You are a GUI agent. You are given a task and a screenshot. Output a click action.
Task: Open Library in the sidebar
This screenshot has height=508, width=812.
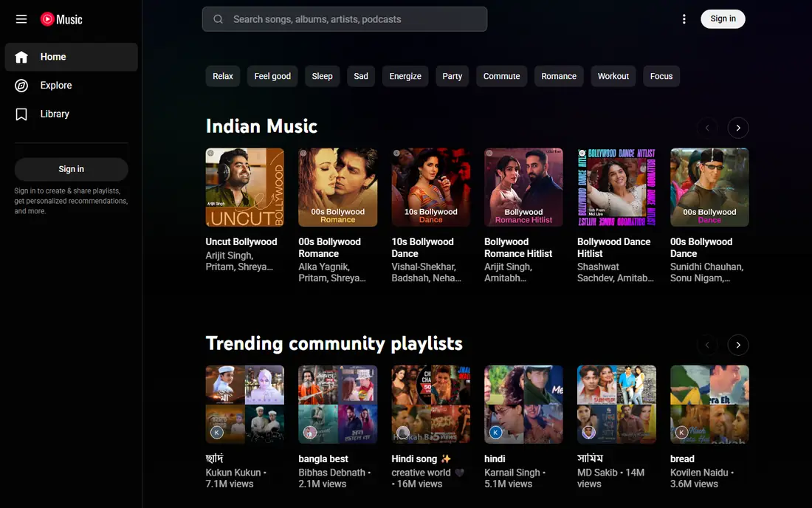pos(71,114)
